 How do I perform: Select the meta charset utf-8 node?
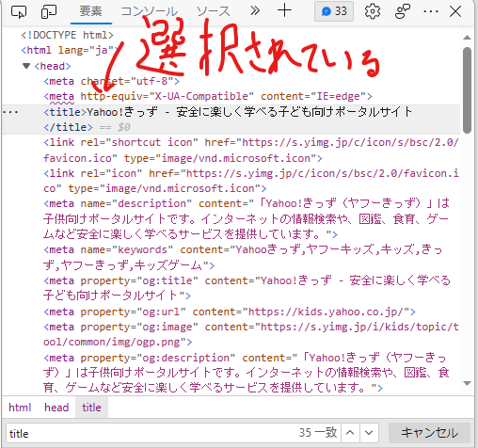click(112, 81)
